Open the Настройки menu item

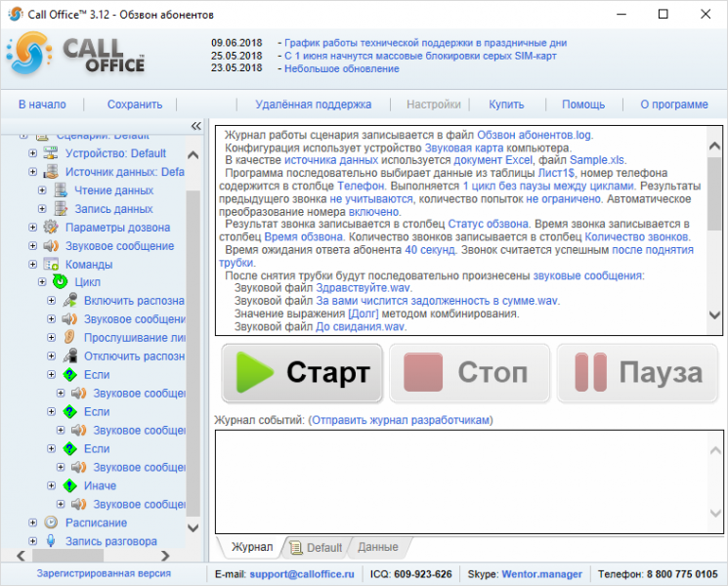pyautogui.click(x=434, y=105)
